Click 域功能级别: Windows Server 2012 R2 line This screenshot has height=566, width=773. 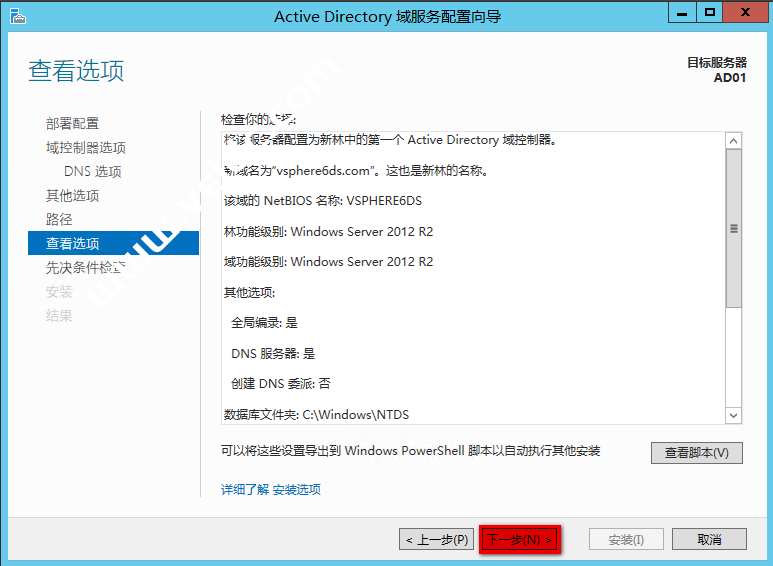click(x=328, y=261)
